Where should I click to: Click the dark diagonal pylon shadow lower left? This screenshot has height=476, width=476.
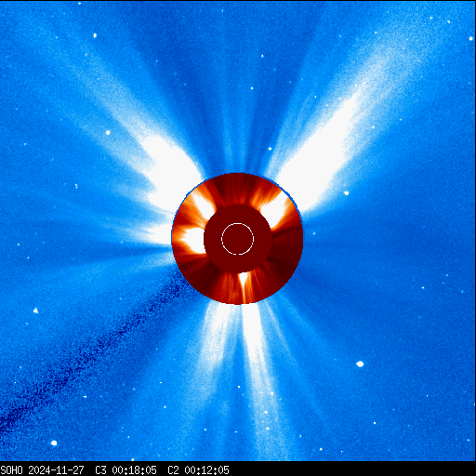pyautogui.click(x=93, y=350)
